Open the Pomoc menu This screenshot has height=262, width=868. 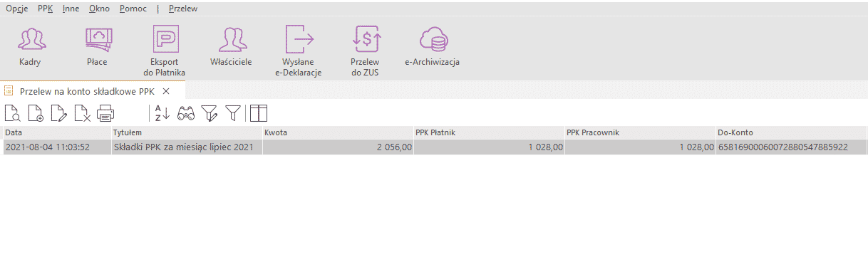pyautogui.click(x=134, y=9)
